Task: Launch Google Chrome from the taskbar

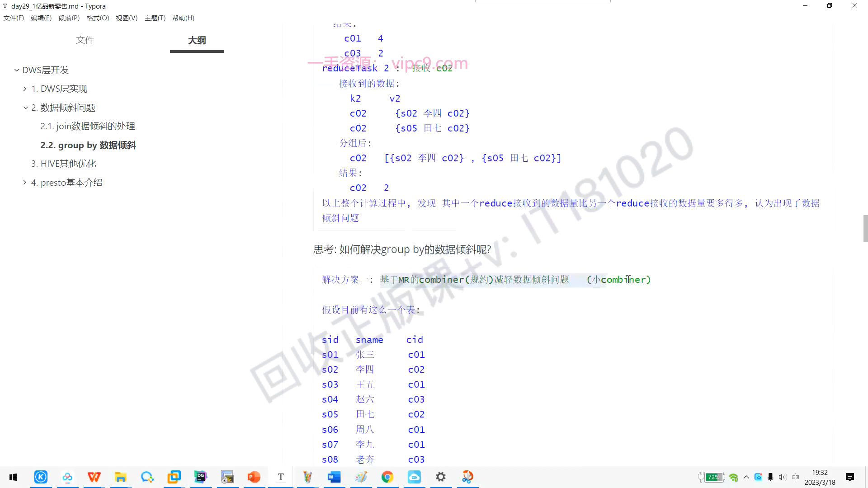Action: tap(387, 477)
